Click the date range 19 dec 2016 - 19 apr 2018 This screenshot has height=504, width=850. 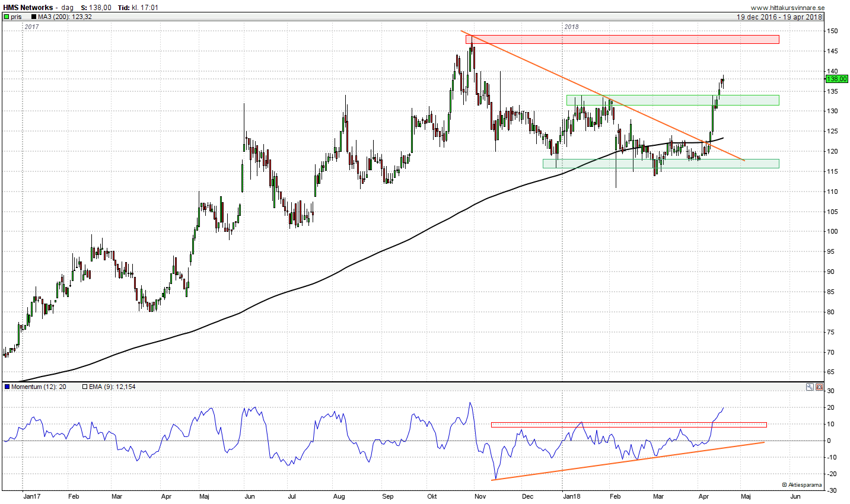(x=779, y=17)
